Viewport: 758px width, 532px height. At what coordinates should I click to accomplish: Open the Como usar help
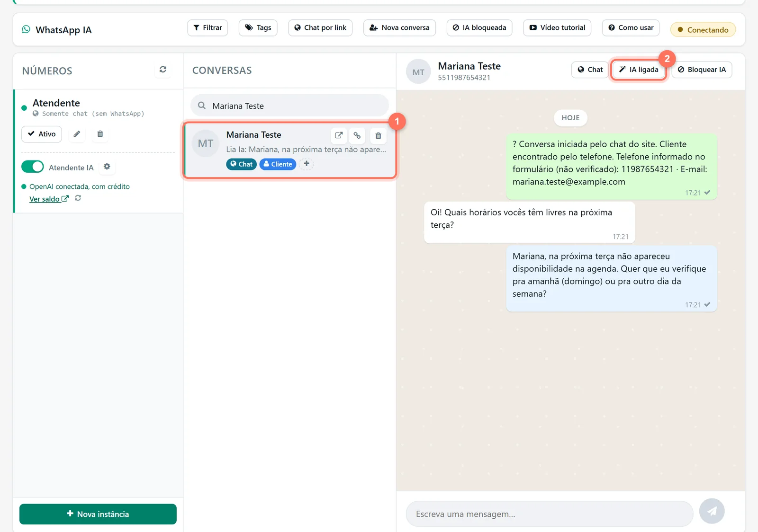click(631, 28)
